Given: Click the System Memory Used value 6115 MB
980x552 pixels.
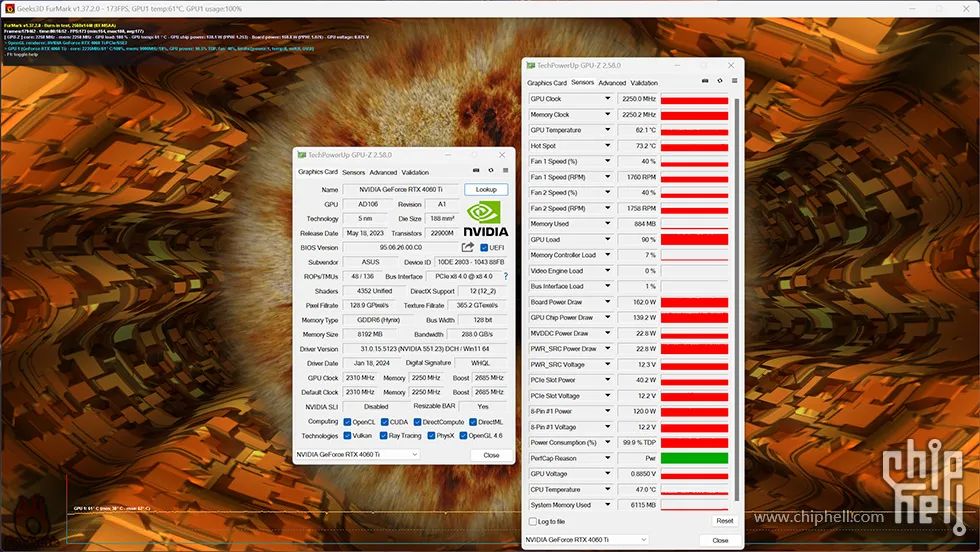Looking at the screenshot, I should pyautogui.click(x=638, y=505).
